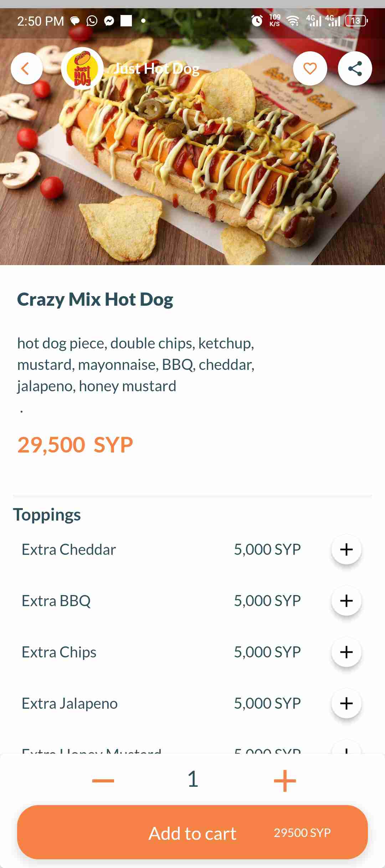This screenshot has width=385, height=868.
Task: Open the Just Hot Dog restaurant logo
Action: 82,69
